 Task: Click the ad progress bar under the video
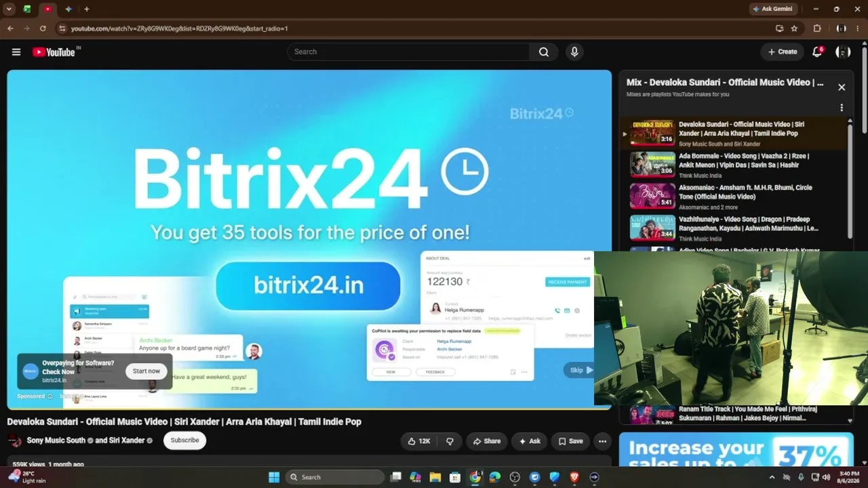tap(309, 408)
